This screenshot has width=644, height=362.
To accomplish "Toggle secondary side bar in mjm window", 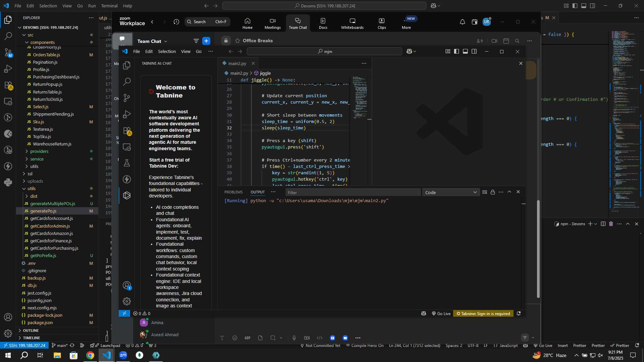I will (474, 51).
